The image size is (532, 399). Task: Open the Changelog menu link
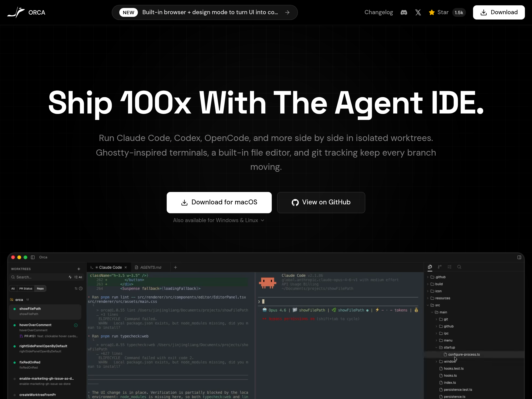click(378, 12)
